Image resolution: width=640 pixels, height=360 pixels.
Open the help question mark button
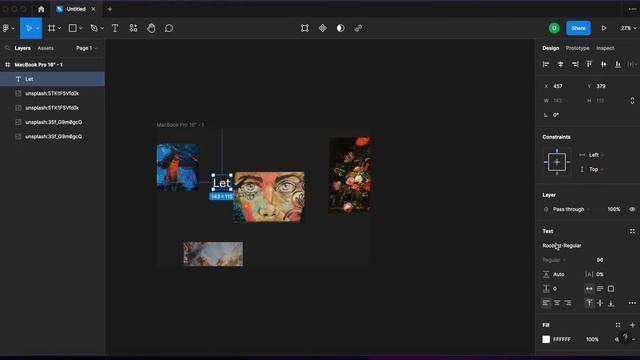(625, 338)
